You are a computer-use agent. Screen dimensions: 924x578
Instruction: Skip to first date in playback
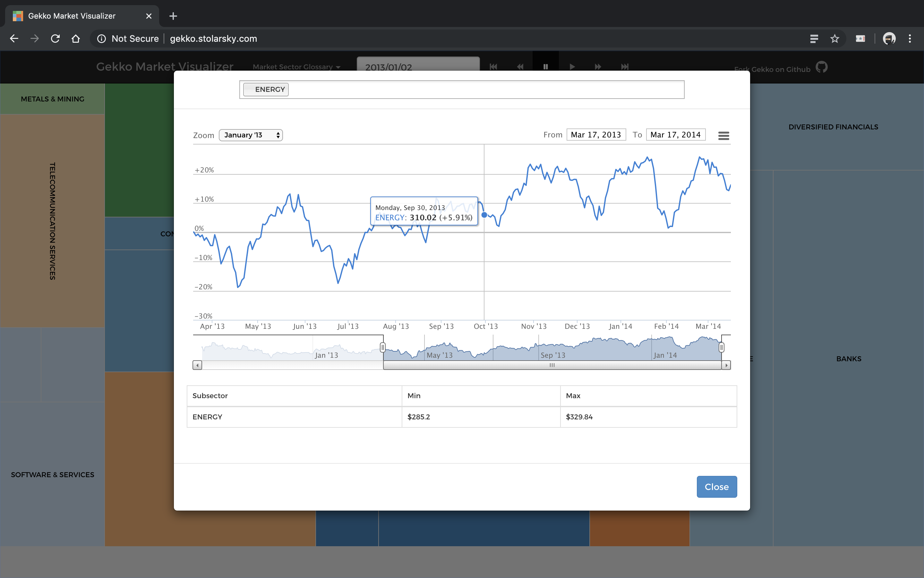pyautogui.click(x=493, y=67)
